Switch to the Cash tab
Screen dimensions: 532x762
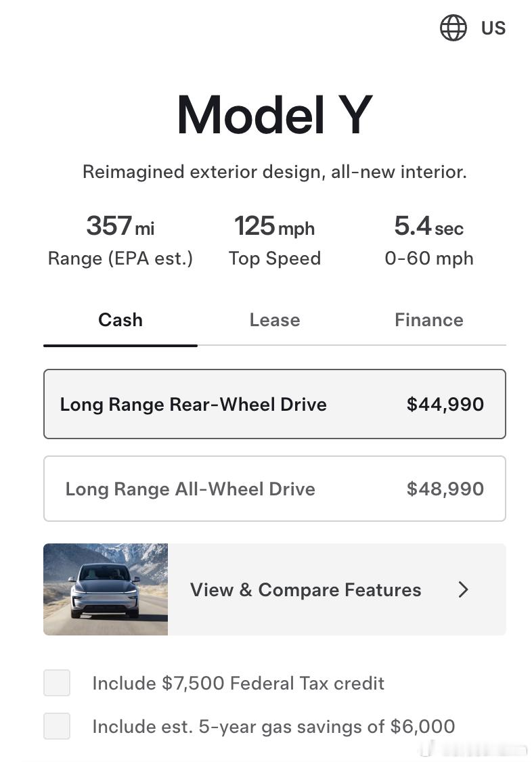[x=120, y=320]
